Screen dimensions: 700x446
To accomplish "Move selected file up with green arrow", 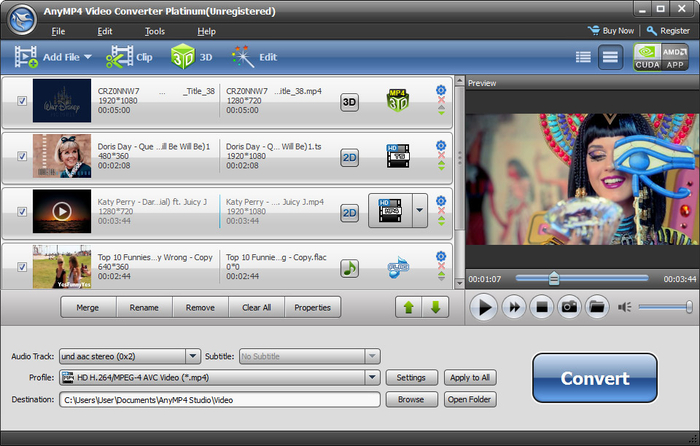I will [x=410, y=307].
